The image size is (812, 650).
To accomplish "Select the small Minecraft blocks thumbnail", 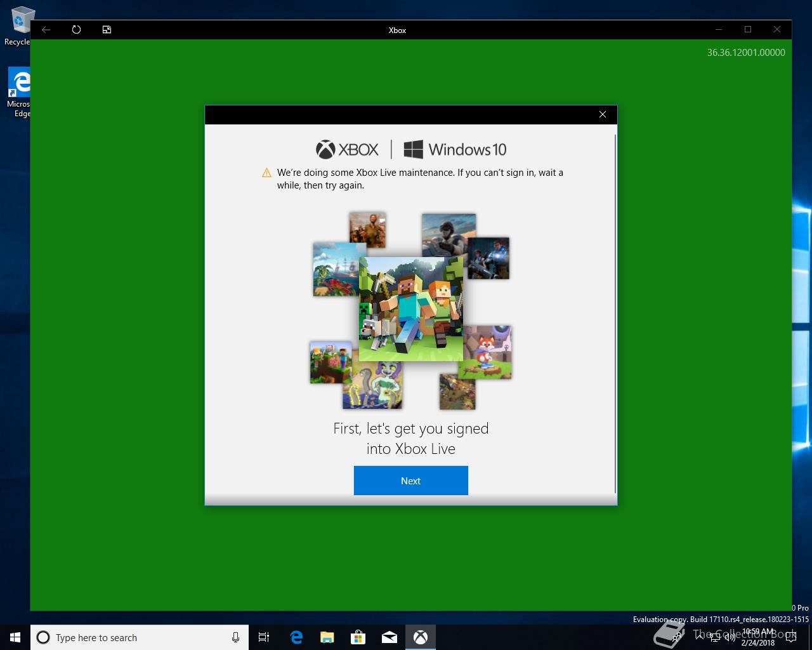I will (x=331, y=362).
